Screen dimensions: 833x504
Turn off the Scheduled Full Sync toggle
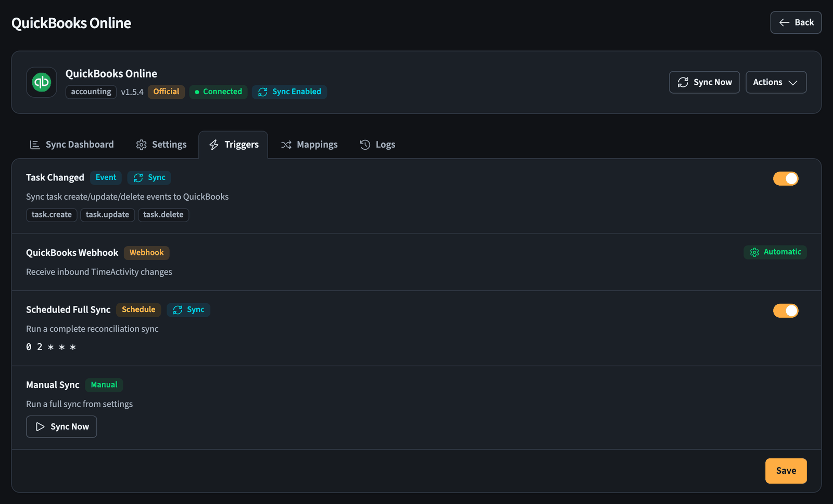[x=786, y=311]
